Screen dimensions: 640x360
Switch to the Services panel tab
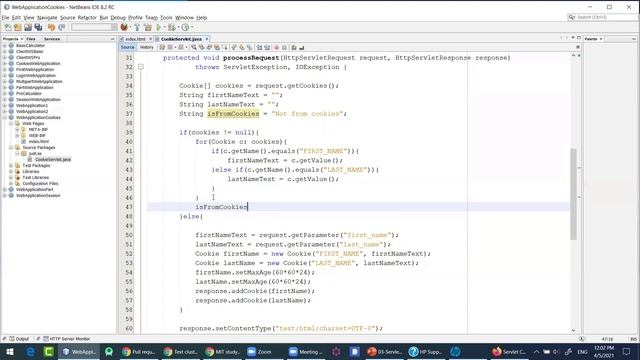52,39
